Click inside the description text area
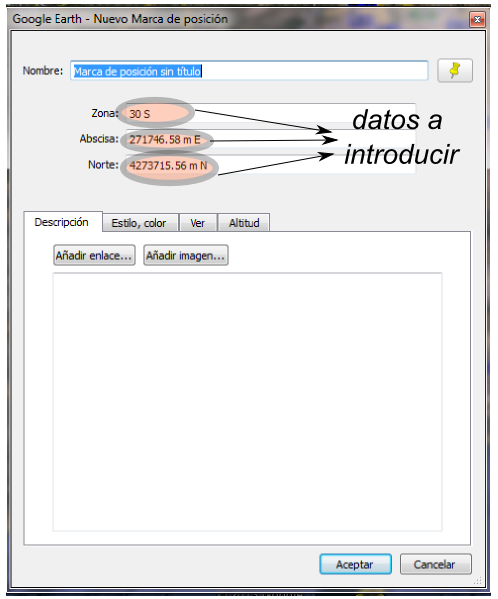This screenshot has height=599, width=498. pos(247,402)
